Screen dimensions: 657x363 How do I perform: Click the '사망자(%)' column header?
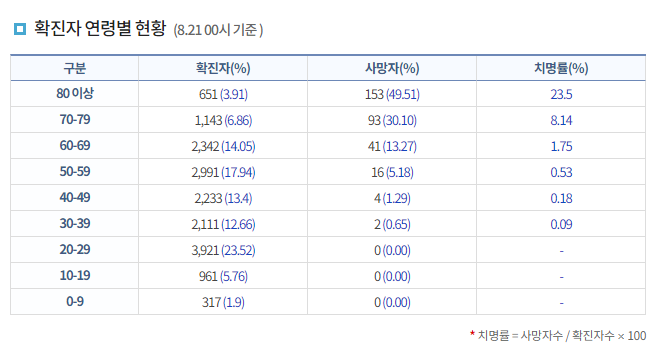point(392,68)
